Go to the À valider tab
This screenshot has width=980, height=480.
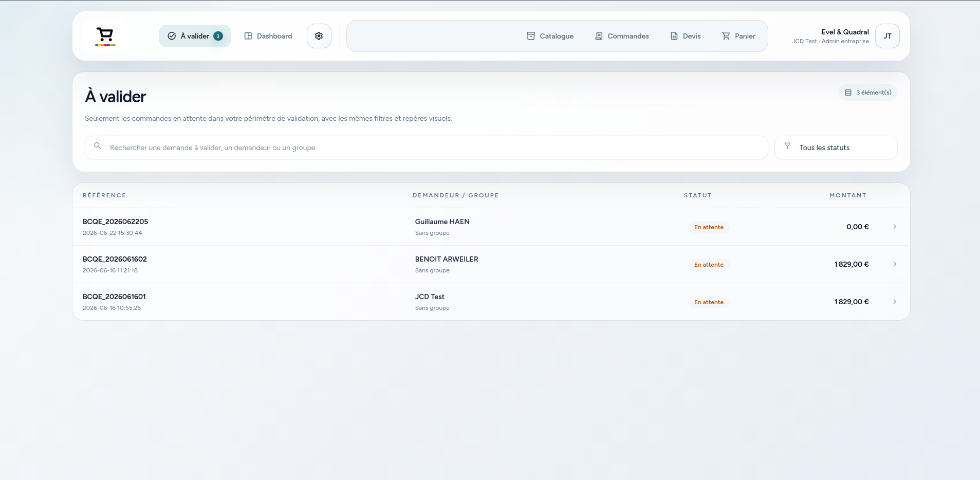click(195, 36)
